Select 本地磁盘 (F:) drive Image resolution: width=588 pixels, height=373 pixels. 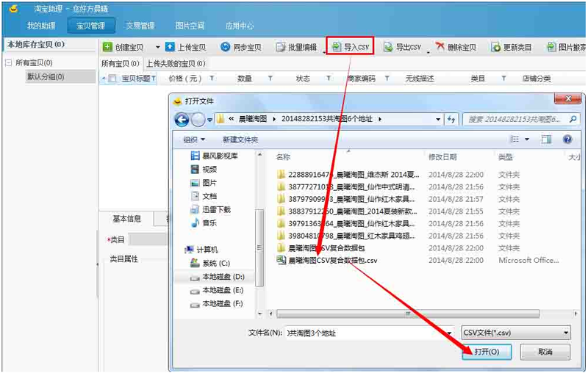click(216, 304)
